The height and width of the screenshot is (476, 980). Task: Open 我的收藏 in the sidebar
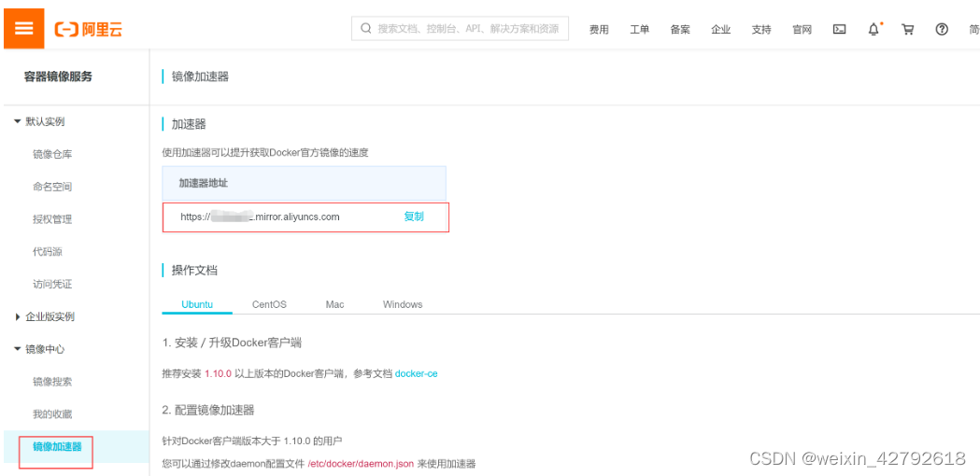pos(52,414)
